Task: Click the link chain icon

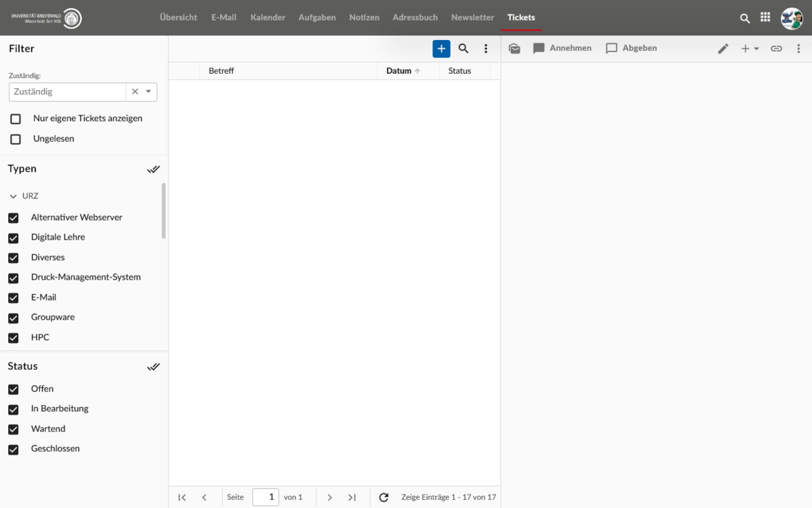Action: [776, 49]
